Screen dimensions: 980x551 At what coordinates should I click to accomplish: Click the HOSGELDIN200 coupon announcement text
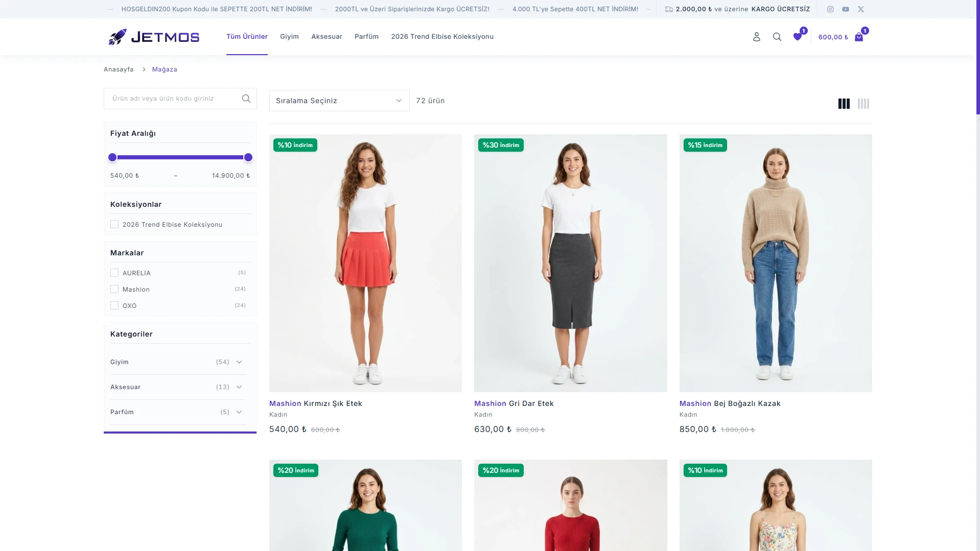[217, 9]
